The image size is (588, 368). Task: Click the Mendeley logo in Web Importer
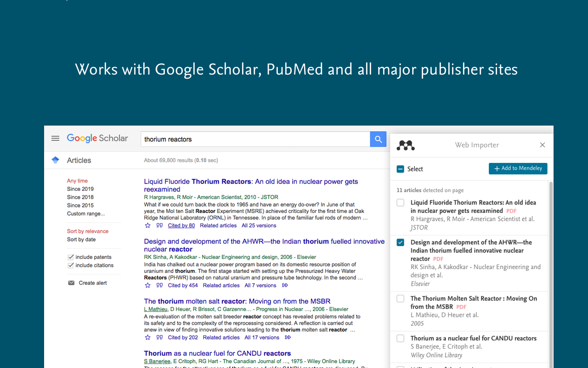click(x=406, y=145)
